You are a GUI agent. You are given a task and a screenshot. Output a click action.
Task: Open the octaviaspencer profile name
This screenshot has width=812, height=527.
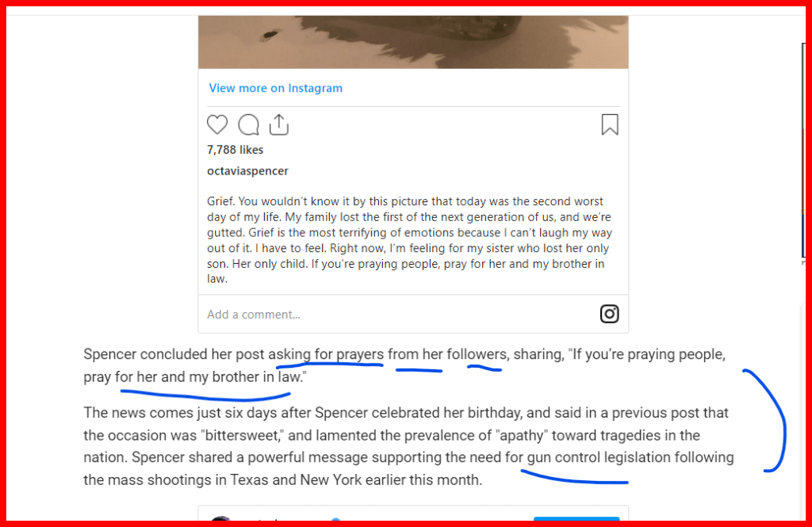(x=247, y=171)
